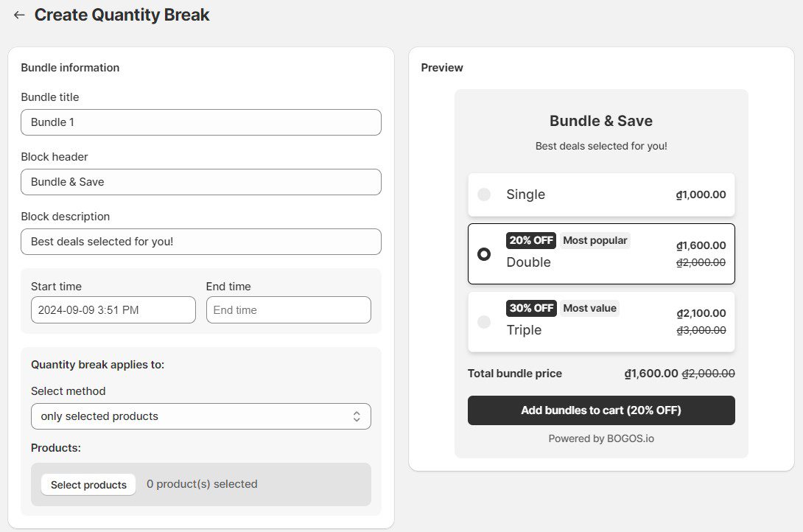This screenshot has height=532, width=803.
Task: Click the 30% OFF badge
Action: tap(530, 308)
